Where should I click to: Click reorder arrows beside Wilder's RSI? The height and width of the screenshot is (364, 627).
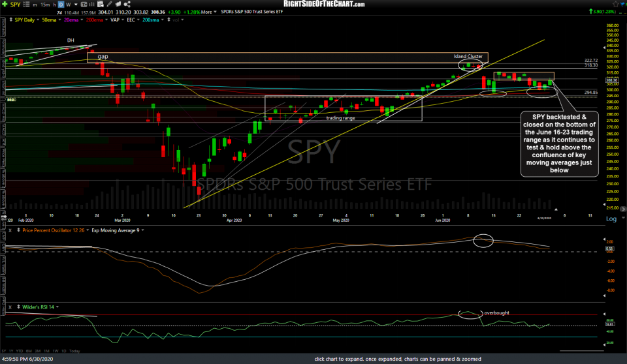(18, 307)
